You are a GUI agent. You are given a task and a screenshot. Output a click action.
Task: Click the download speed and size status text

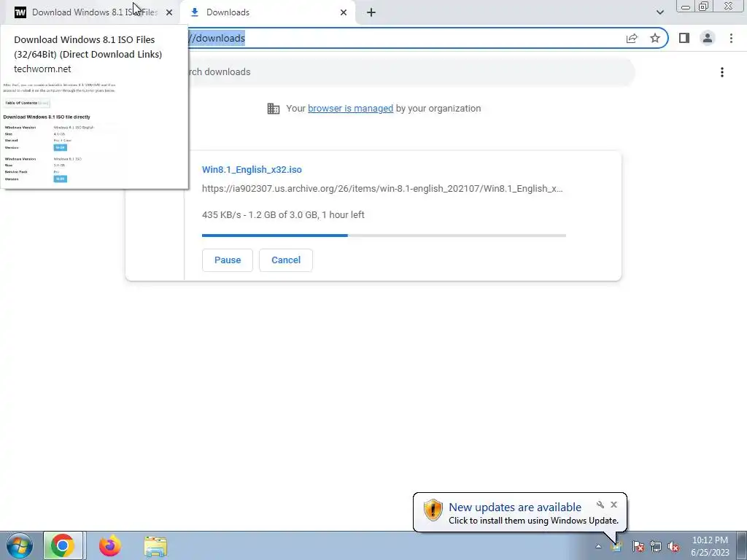[x=283, y=215]
